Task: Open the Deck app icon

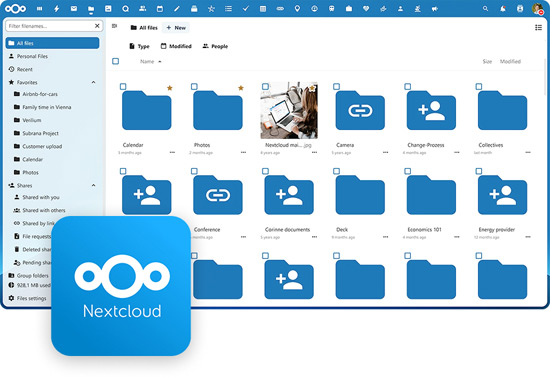Action: [194, 9]
